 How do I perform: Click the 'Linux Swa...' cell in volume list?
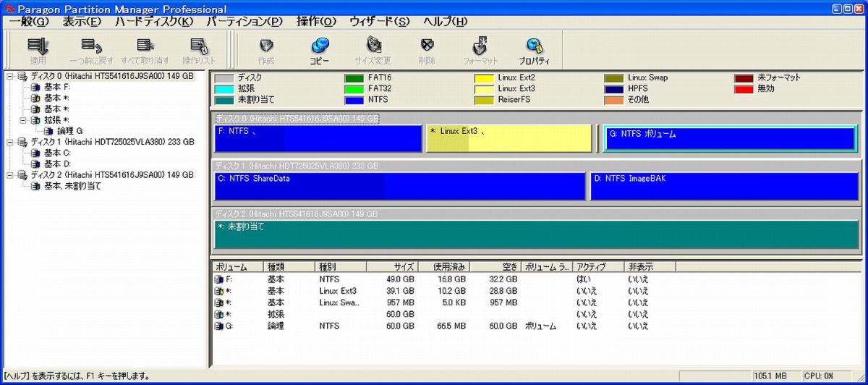(x=339, y=302)
